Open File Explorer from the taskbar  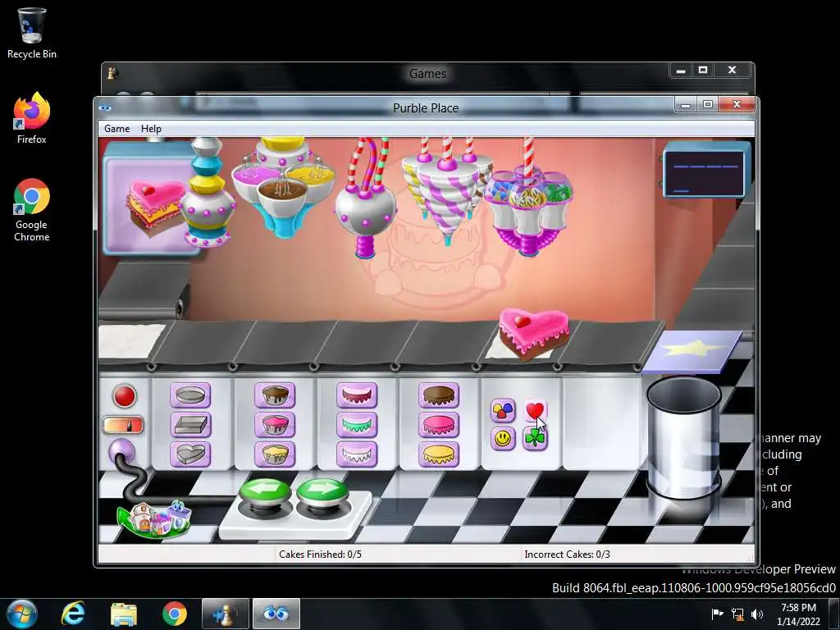point(124,614)
